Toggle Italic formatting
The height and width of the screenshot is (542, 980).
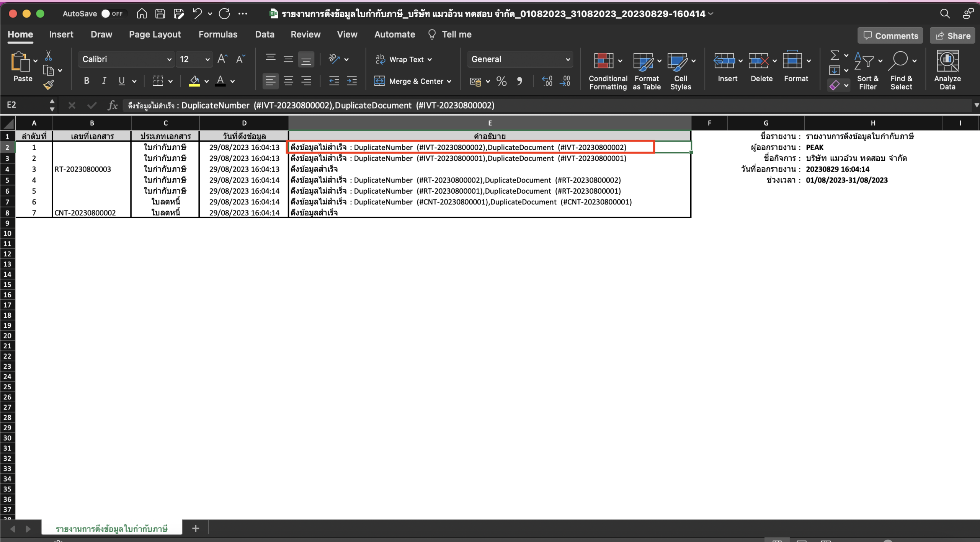(104, 81)
